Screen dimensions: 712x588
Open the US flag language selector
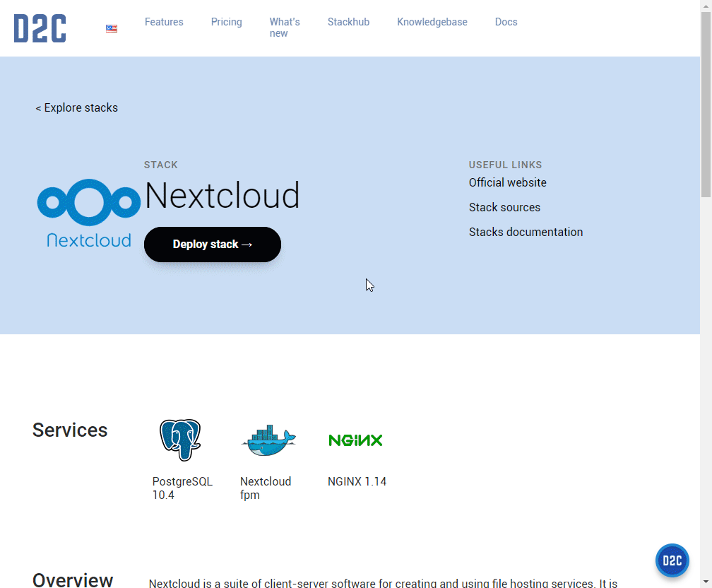coord(112,29)
